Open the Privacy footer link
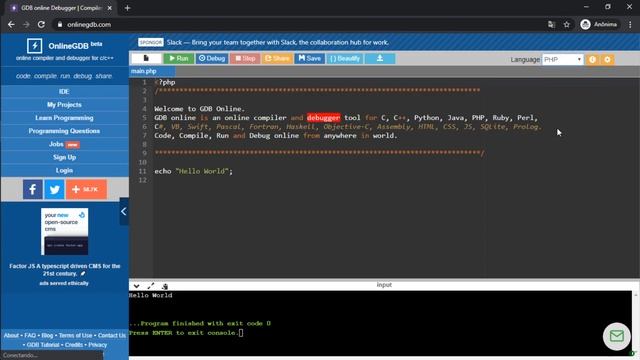Viewport: 640px width, 360px height. pyautogui.click(x=98, y=345)
